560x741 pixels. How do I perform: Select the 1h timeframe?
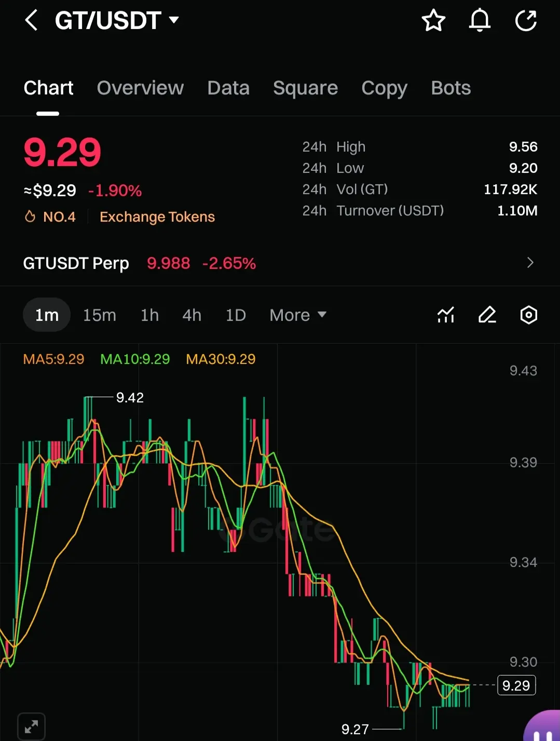149,315
